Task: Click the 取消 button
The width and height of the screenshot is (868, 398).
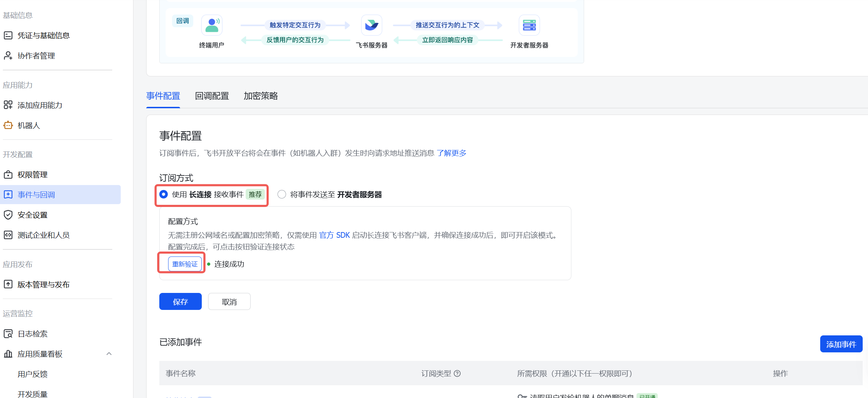Action: point(229,301)
